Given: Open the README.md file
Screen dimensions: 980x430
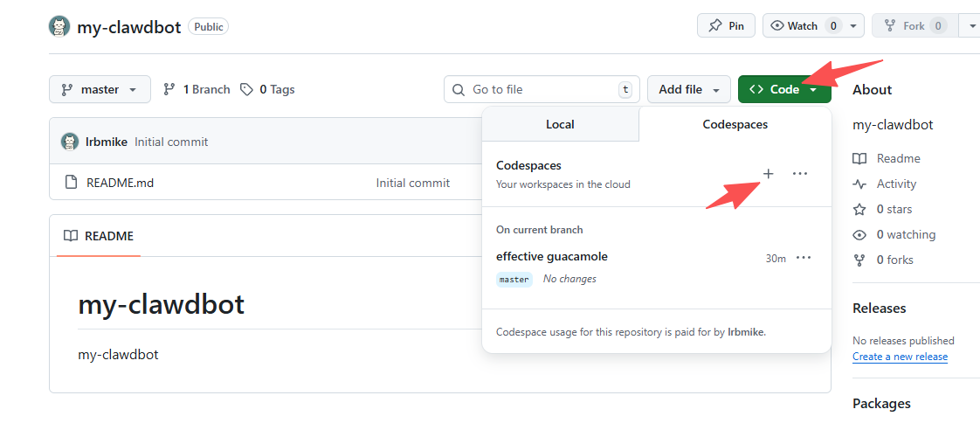Looking at the screenshot, I should [120, 183].
